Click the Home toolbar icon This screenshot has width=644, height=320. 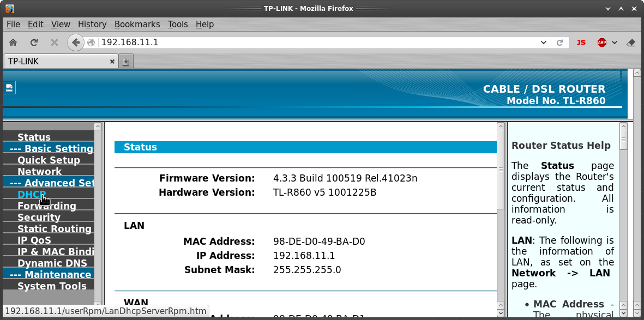coord(13,43)
